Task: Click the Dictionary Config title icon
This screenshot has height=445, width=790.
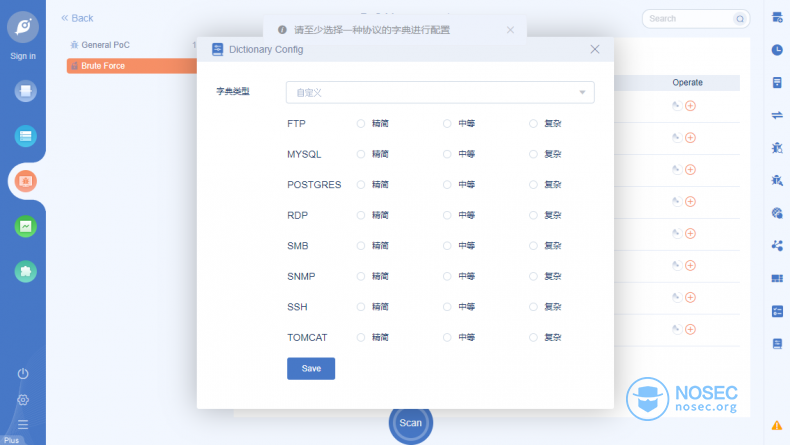Action: 217,49
